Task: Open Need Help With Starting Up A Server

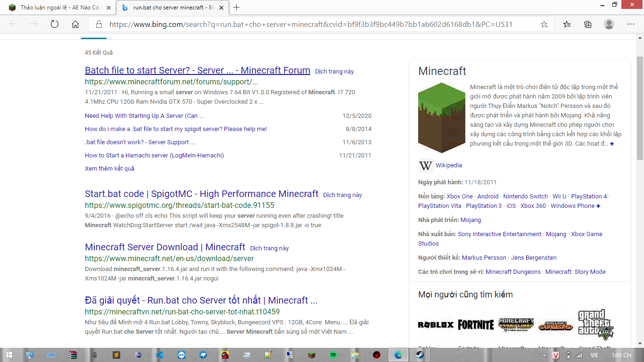Action: (x=144, y=116)
